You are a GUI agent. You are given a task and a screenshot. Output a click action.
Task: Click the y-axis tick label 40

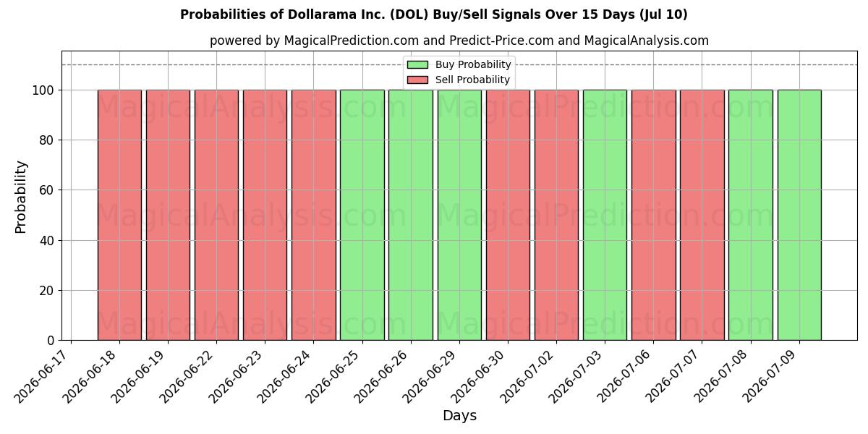click(48, 240)
